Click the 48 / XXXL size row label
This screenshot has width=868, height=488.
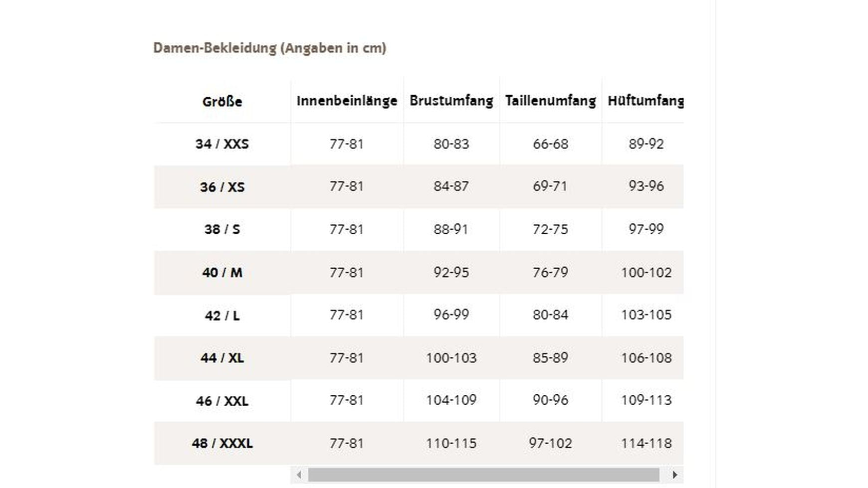coord(222,443)
